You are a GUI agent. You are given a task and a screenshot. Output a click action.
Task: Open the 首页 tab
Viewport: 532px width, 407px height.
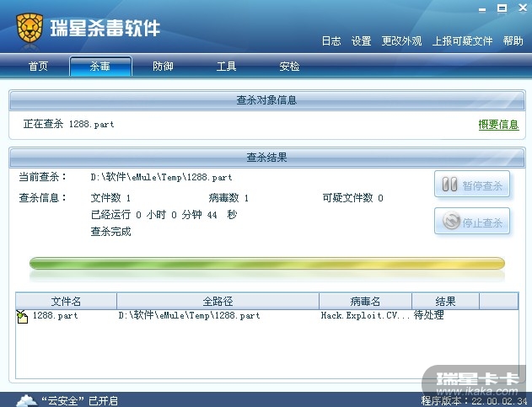(x=38, y=66)
